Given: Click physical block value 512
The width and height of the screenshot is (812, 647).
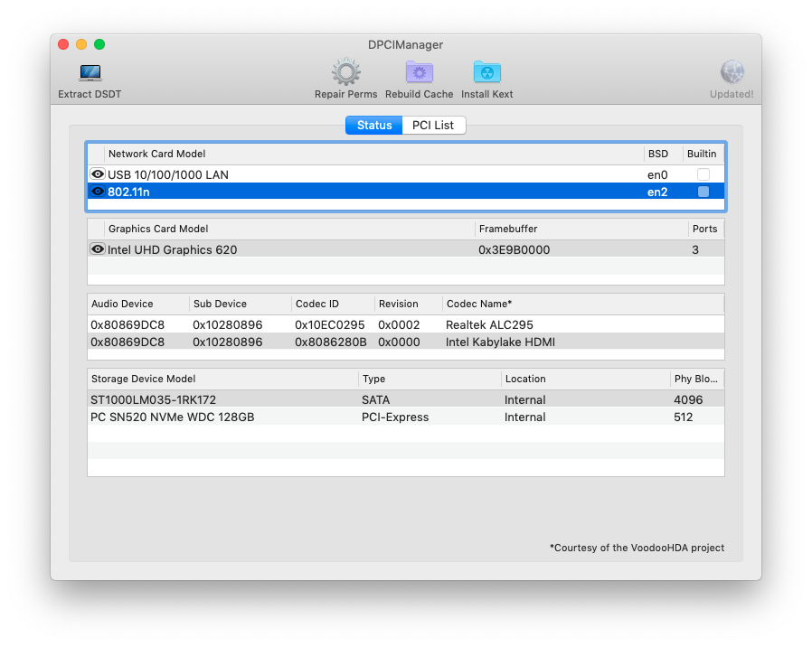Looking at the screenshot, I should pyautogui.click(x=683, y=417).
